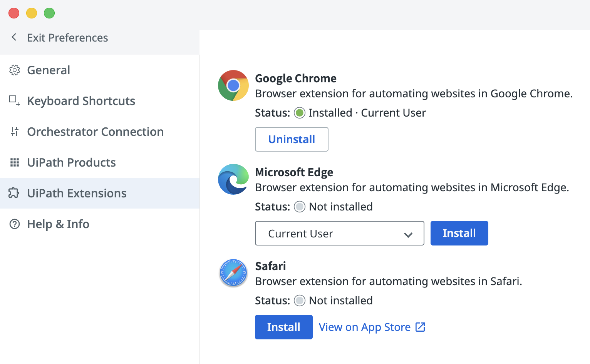
Task: Open the Current User dropdown for Edge
Action: click(x=339, y=233)
